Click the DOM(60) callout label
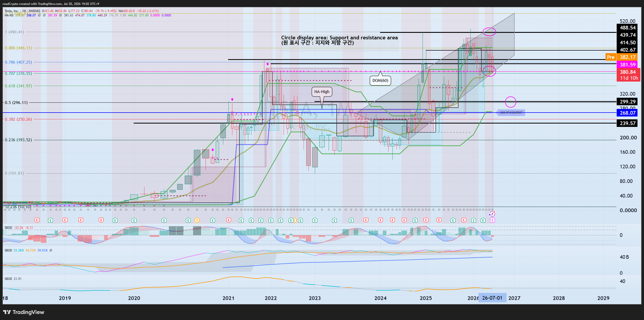Image resolution: width=644 pixels, height=320 pixels. pyautogui.click(x=380, y=81)
